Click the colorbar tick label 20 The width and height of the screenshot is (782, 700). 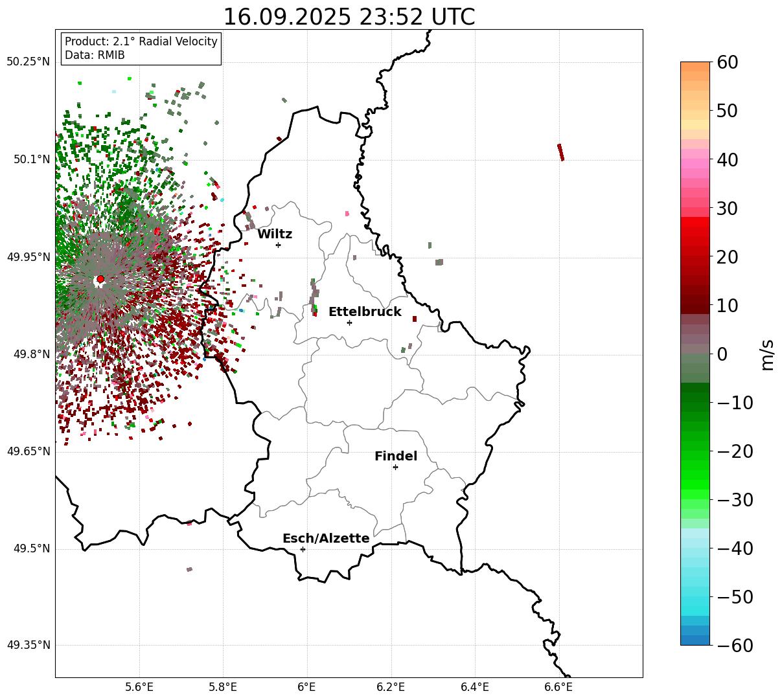click(x=728, y=256)
